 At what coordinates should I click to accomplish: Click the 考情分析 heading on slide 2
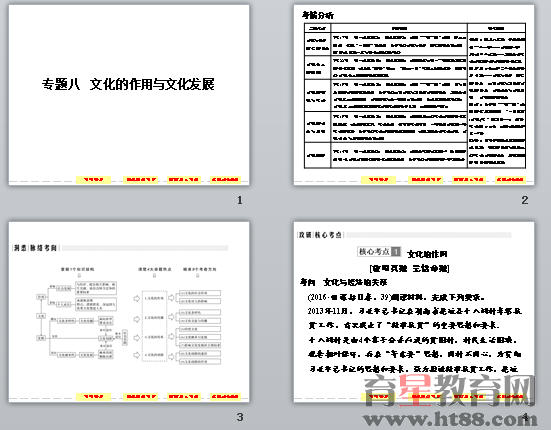tap(318, 15)
